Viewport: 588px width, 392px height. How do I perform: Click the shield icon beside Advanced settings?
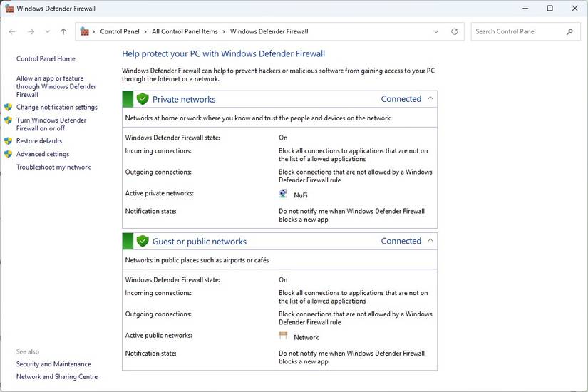(x=9, y=154)
